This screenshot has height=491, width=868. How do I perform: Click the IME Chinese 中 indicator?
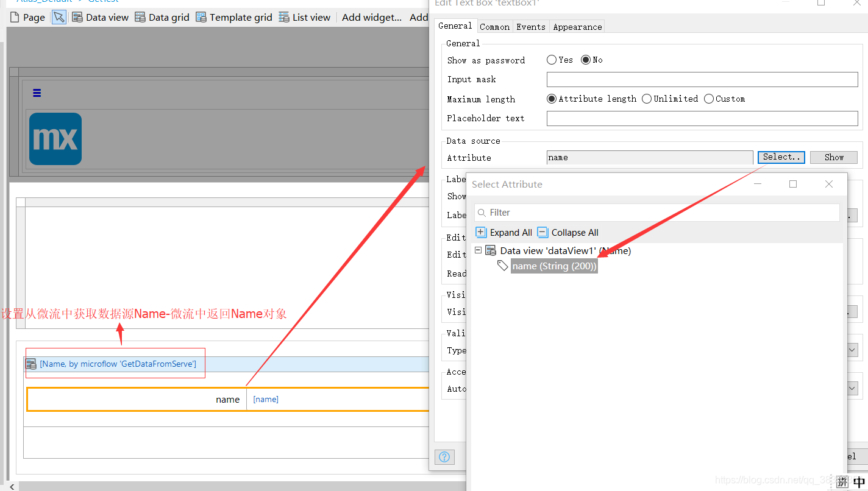[859, 482]
